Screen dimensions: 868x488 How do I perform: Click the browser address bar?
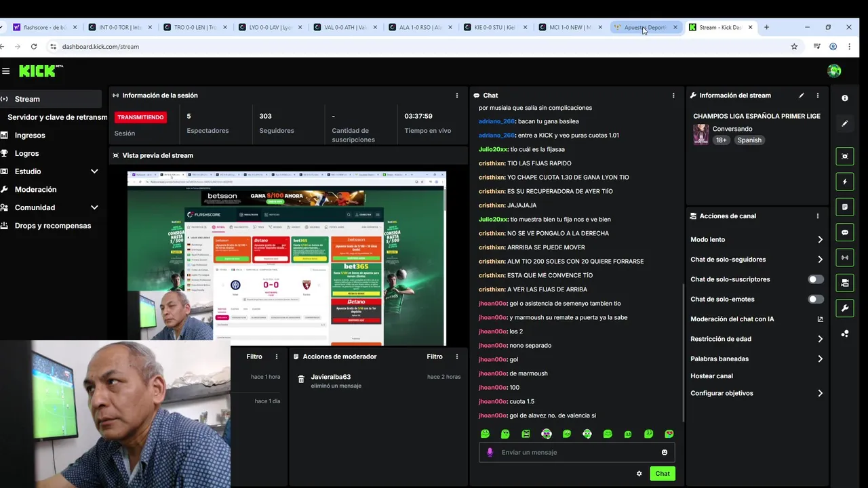coord(420,47)
